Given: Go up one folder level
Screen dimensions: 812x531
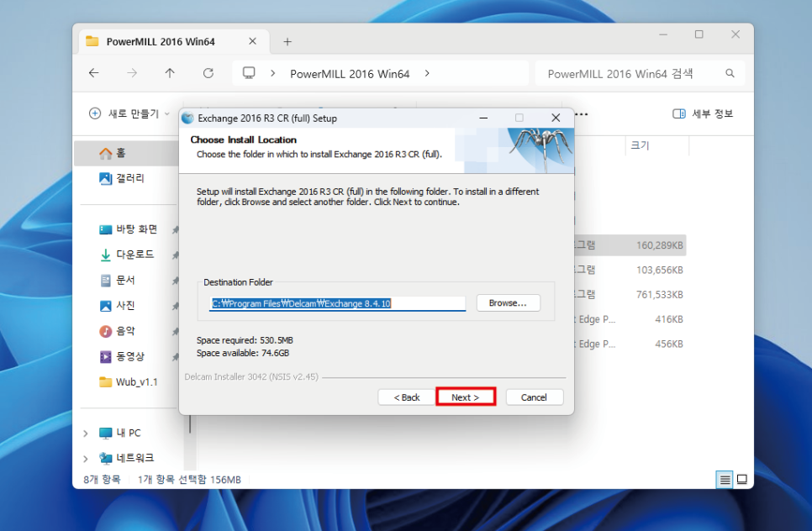Looking at the screenshot, I should [170, 73].
